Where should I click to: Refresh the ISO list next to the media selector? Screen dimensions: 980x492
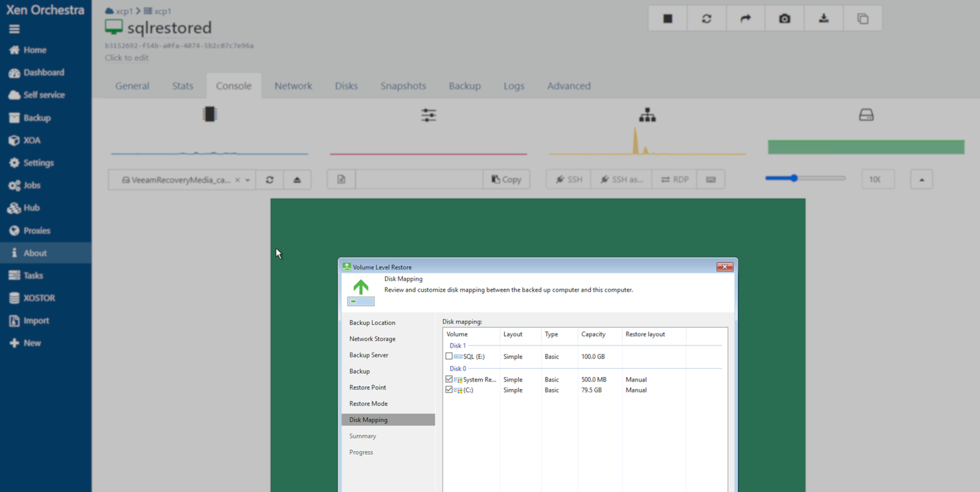(269, 180)
